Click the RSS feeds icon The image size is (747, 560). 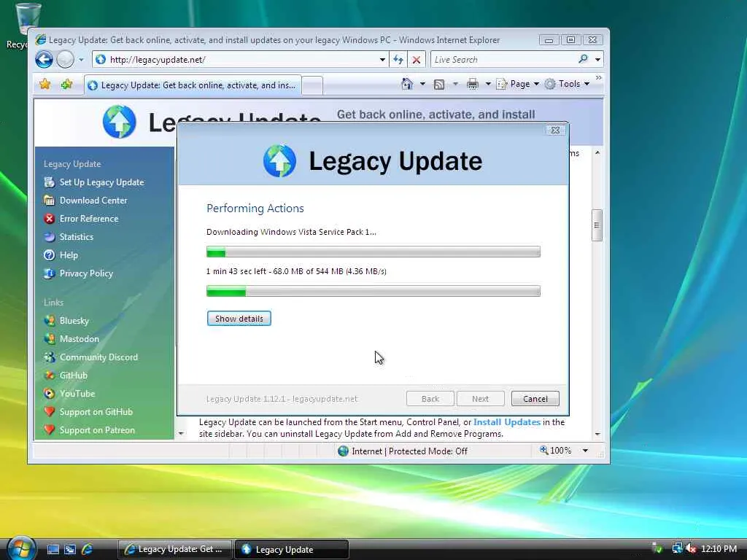coord(439,85)
